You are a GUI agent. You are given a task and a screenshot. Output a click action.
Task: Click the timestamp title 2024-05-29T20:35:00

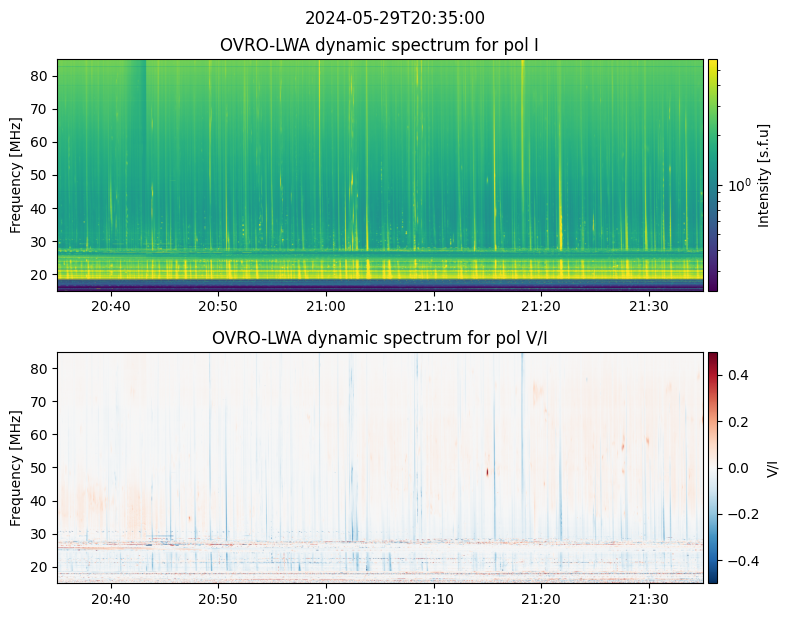click(x=394, y=18)
